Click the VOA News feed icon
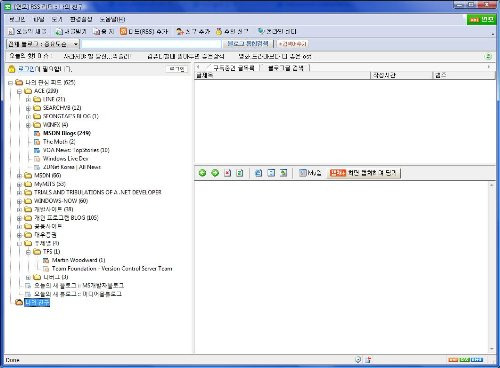This screenshot has width=500, height=368. click(x=37, y=150)
